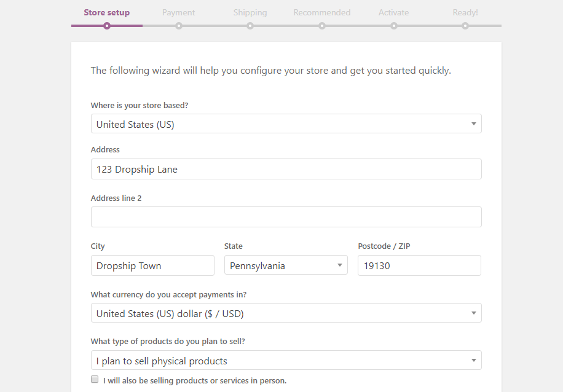This screenshot has height=392, width=563.
Task: Switch to the Payment step label
Action: point(179,12)
